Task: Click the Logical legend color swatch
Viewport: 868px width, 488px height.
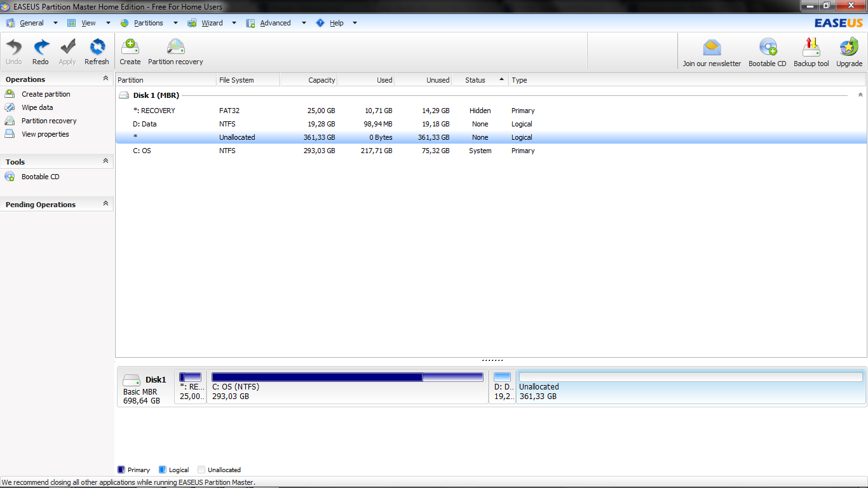Action: tap(162, 470)
